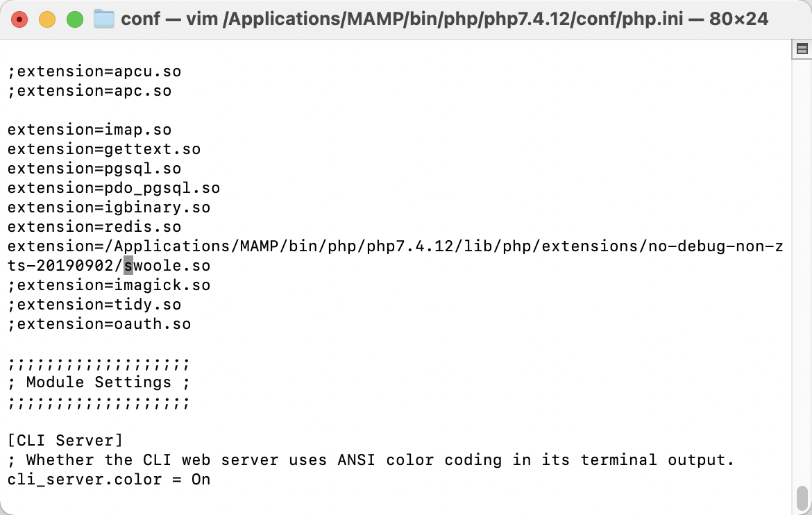The image size is (812, 515).
Task: Click the extension=pgsql.so line
Action: point(94,169)
